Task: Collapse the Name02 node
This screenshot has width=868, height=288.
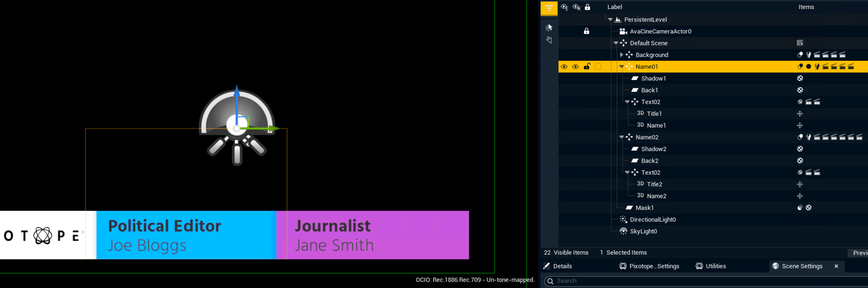Action: coord(622,137)
